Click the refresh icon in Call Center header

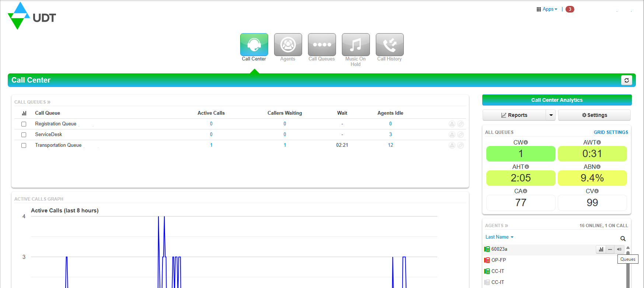click(626, 80)
